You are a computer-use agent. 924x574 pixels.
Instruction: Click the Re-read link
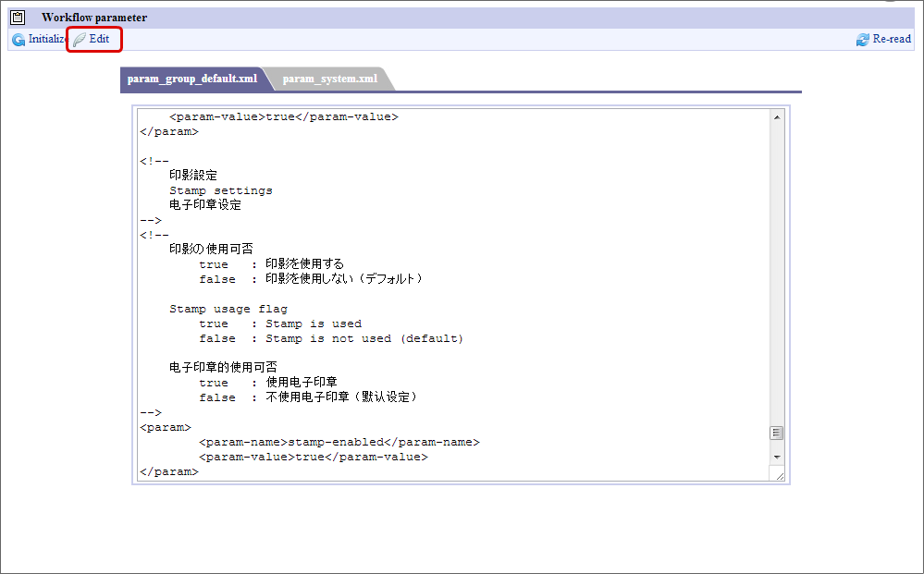point(892,39)
